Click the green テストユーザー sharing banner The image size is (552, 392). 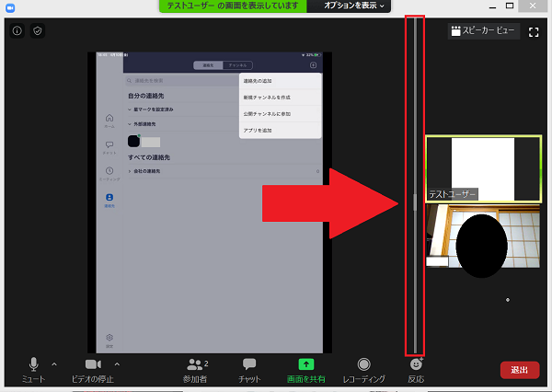coord(233,6)
